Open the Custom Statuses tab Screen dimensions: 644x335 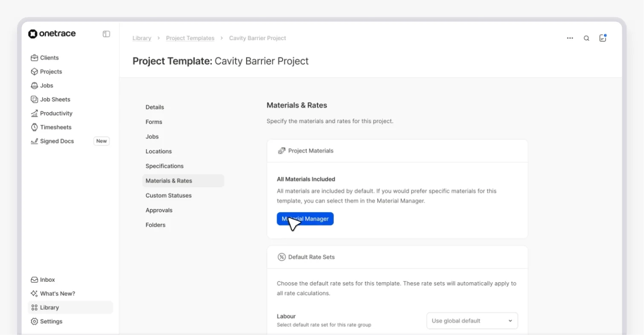pyautogui.click(x=168, y=195)
